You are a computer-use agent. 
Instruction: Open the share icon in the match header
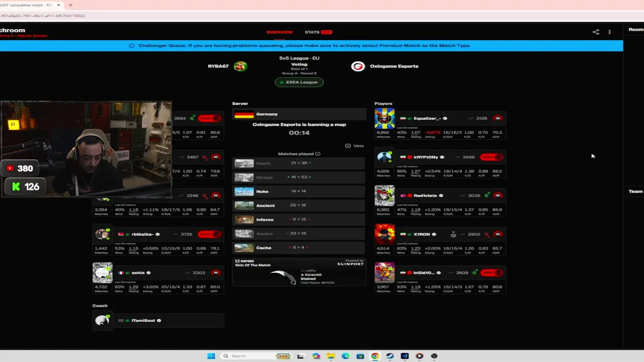[x=596, y=32]
